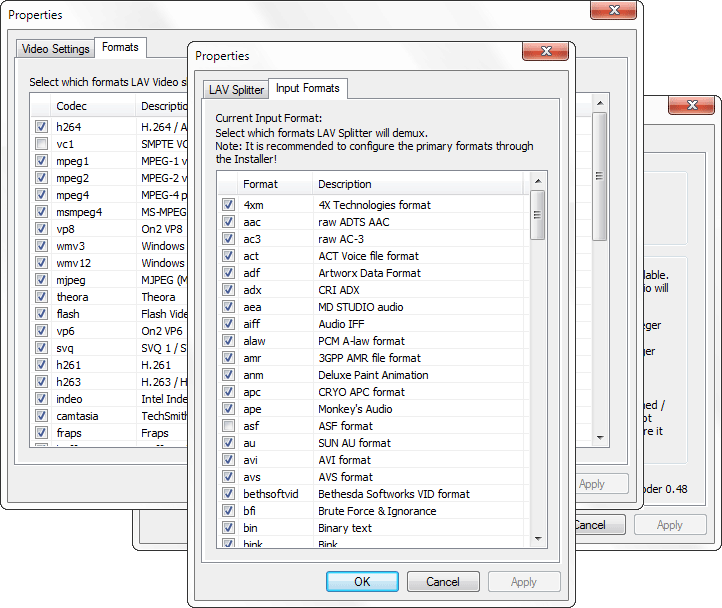
Task: Click the input formats list scrollbar thumb
Action: point(537,215)
